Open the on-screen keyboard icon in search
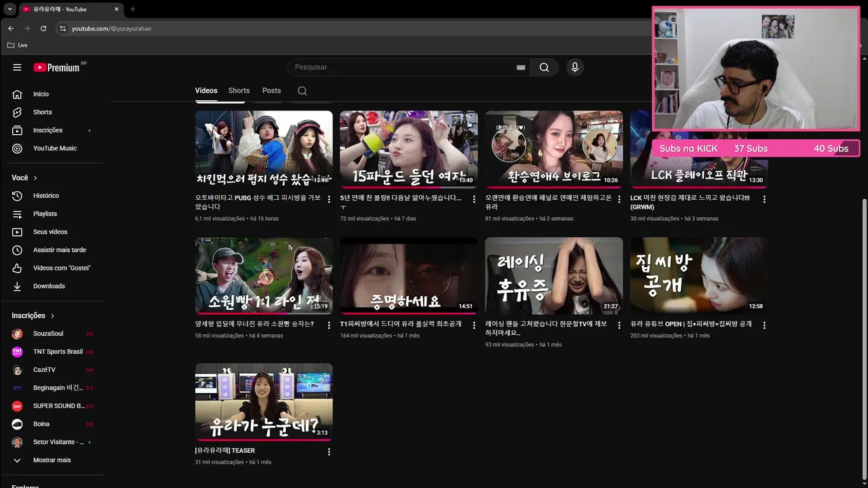 click(521, 68)
